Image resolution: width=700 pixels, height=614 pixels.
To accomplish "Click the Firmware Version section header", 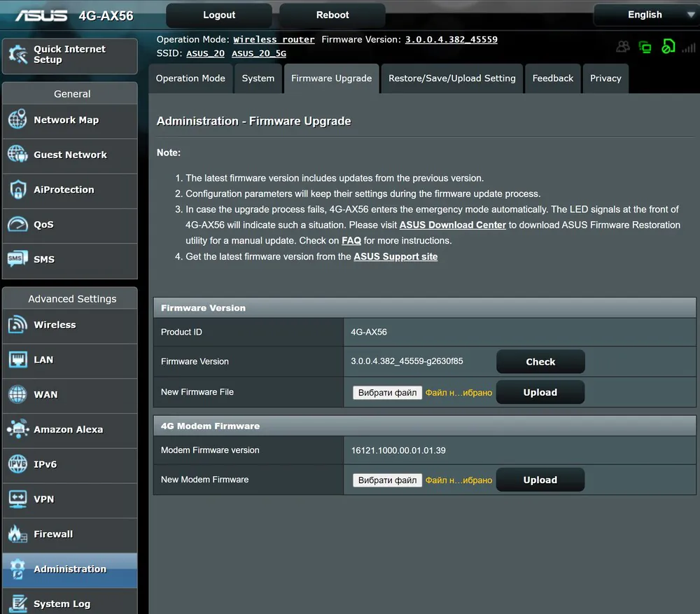I will coord(425,307).
